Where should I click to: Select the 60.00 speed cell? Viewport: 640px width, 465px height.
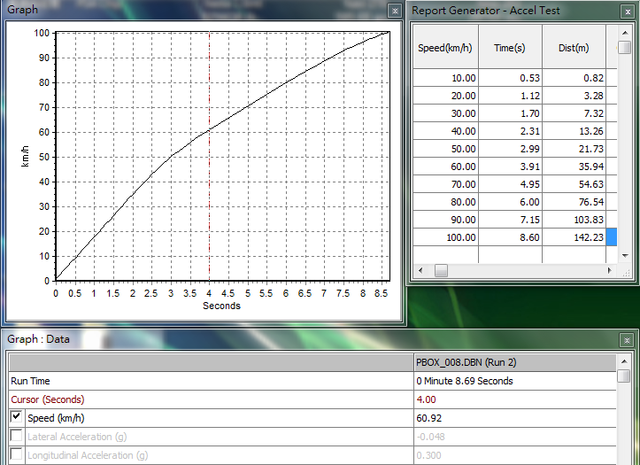tap(445, 166)
